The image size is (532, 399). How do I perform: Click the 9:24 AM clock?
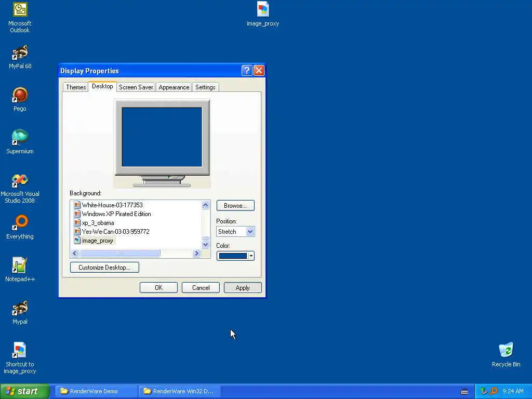[513, 391]
